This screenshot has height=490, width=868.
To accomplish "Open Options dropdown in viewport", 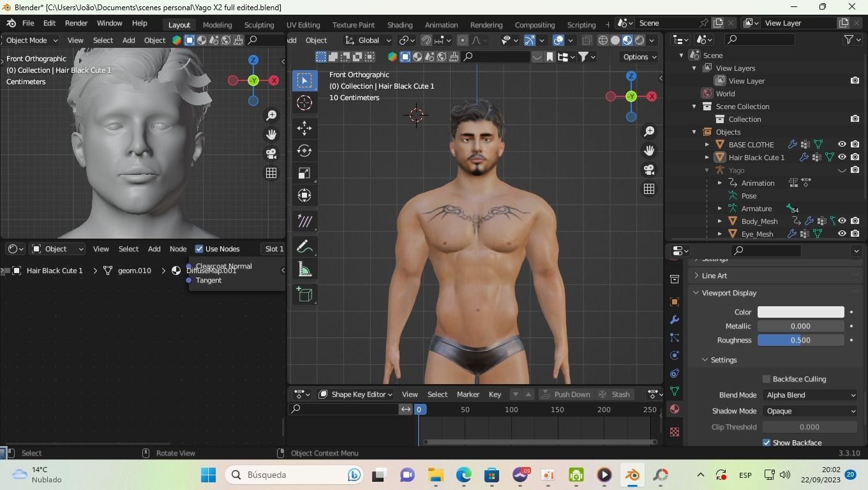I will coord(640,57).
